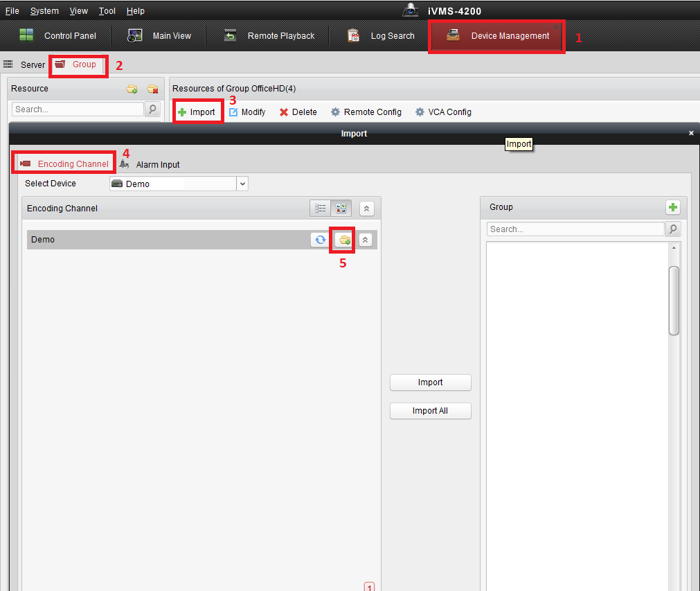Open VCA Config settings
700x591 pixels.
coord(442,112)
